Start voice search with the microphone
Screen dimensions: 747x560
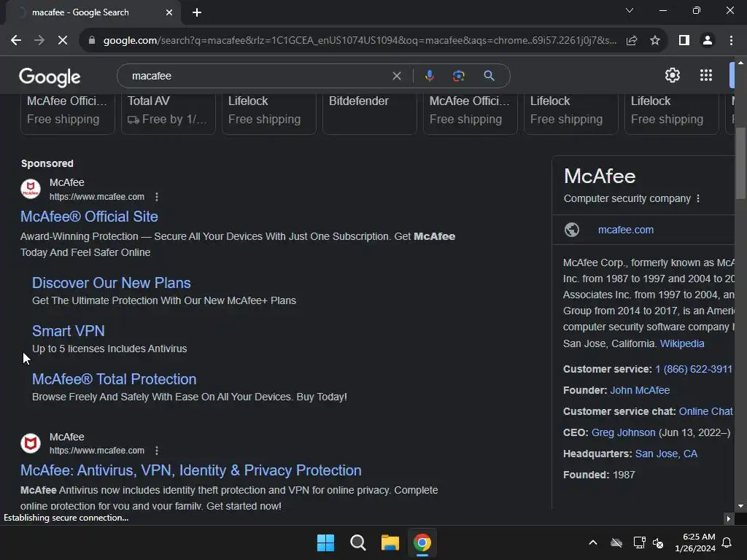click(x=429, y=76)
